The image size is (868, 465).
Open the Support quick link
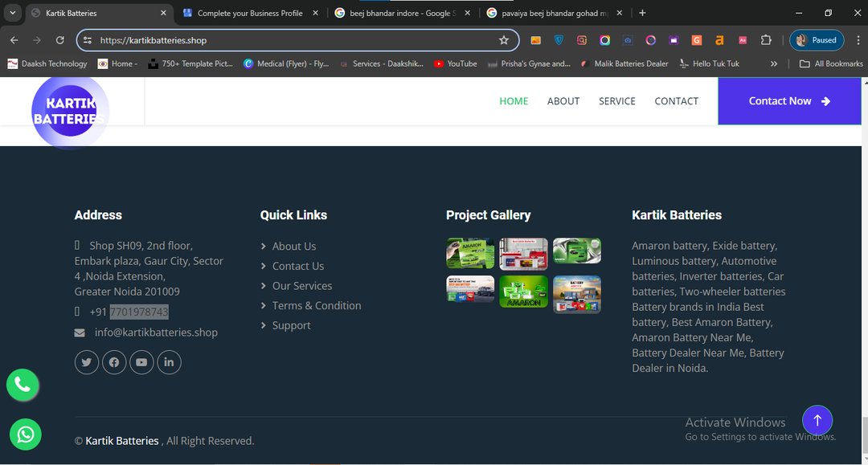pyautogui.click(x=291, y=326)
